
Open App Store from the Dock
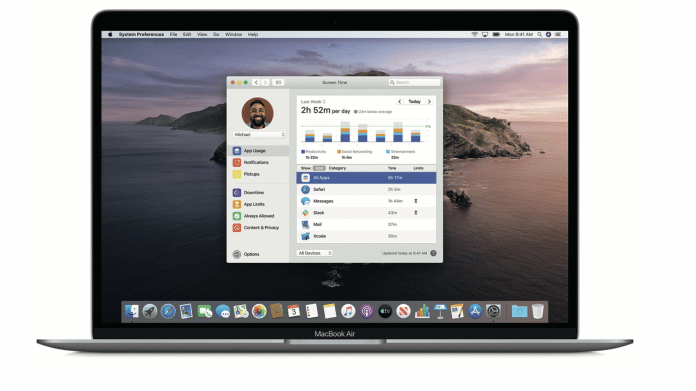pyautogui.click(x=475, y=312)
